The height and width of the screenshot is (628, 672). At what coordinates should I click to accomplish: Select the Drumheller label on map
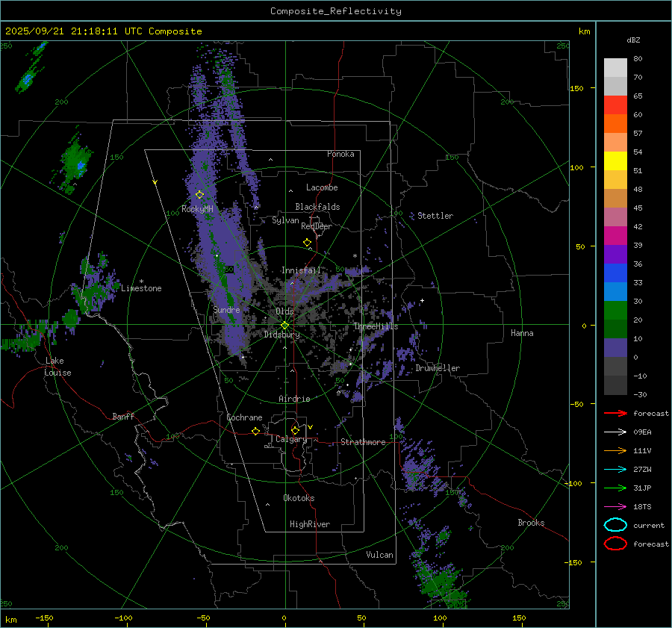coord(438,368)
